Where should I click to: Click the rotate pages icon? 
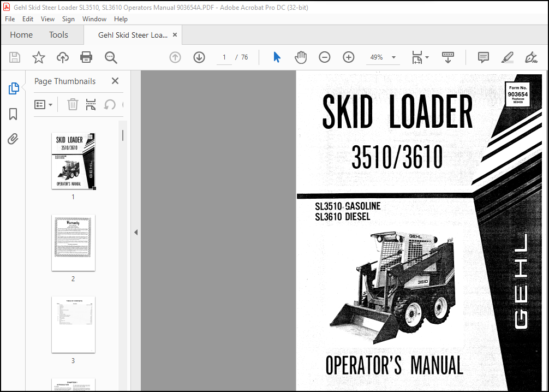click(110, 104)
